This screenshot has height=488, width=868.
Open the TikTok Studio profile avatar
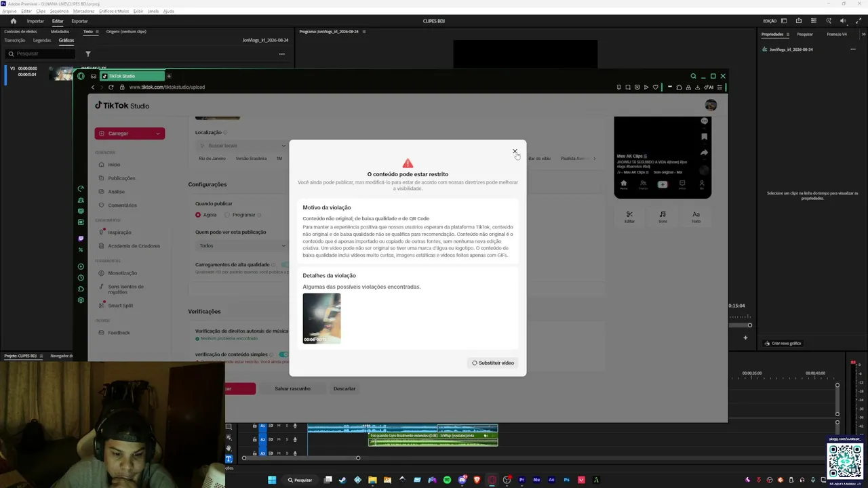711,105
